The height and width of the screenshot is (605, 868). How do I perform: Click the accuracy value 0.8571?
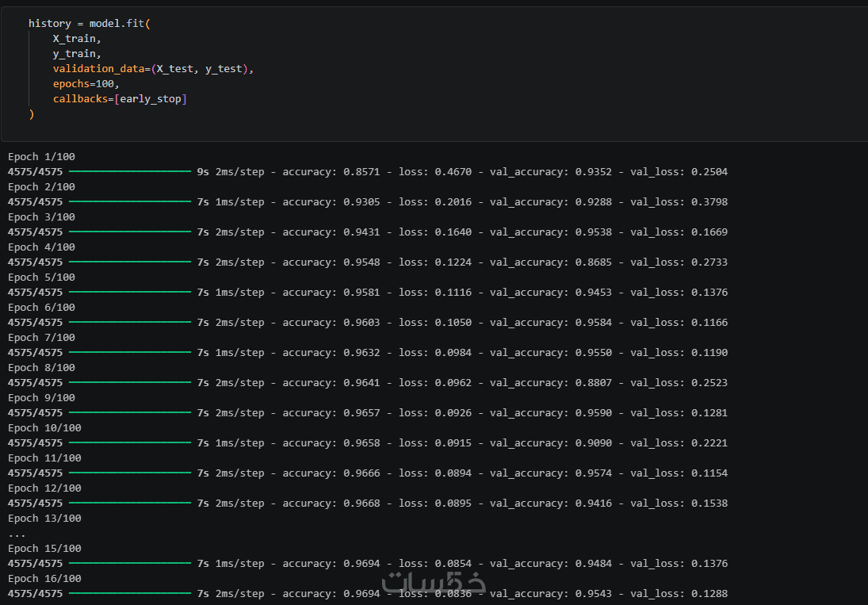[361, 171]
